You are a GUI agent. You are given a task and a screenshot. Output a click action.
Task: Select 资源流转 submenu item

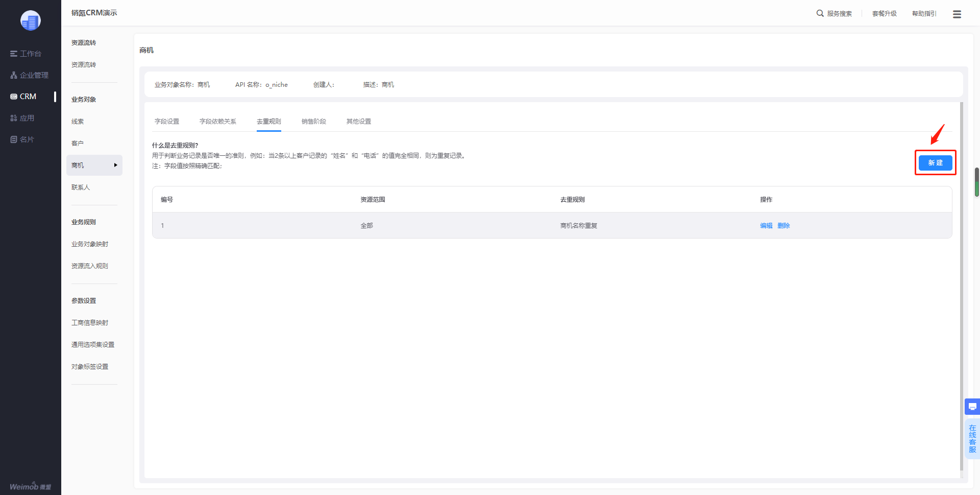pos(84,65)
